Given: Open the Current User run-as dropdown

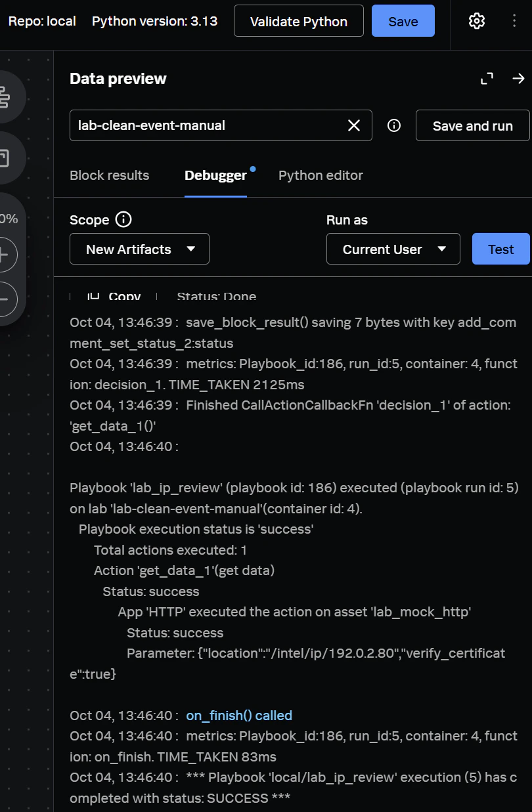Looking at the screenshot, I should pos(393,249).
